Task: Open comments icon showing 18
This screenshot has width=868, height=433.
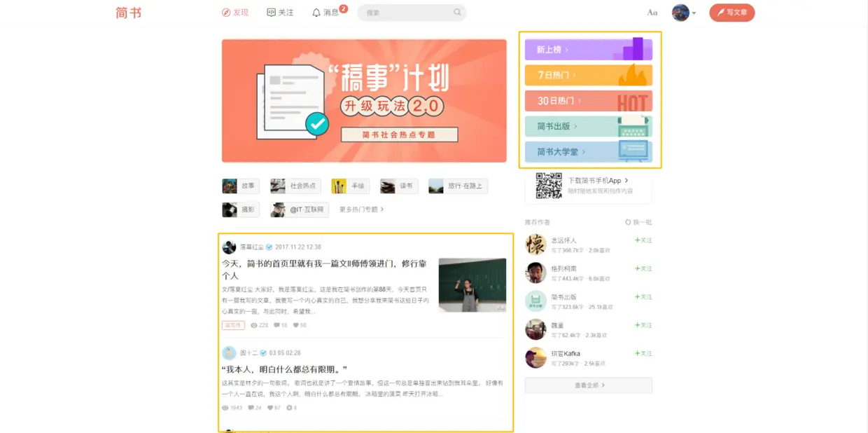Action: click(x=277, y=325)
